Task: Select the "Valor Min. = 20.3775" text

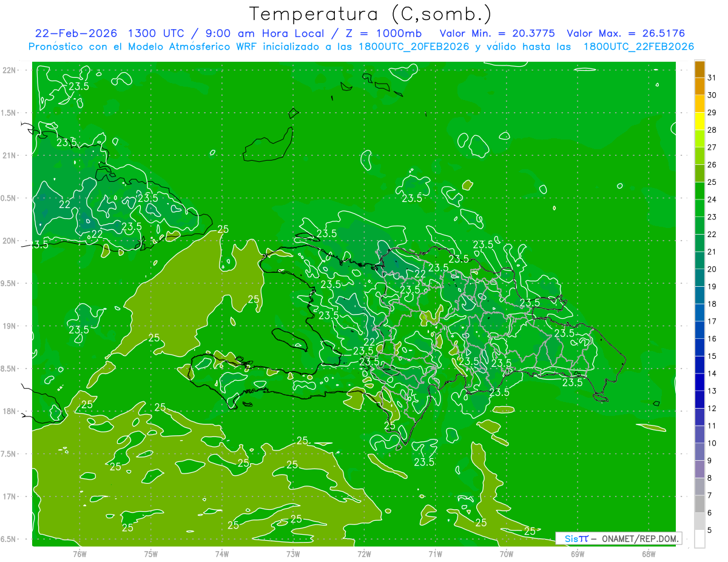Action: click(497, 33)
